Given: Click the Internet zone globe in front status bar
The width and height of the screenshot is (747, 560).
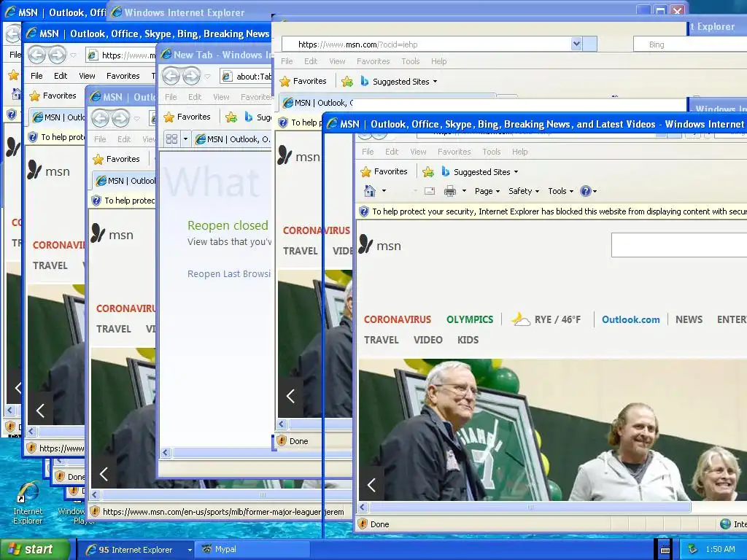Looking at the screenshot, I should [725, 524].
